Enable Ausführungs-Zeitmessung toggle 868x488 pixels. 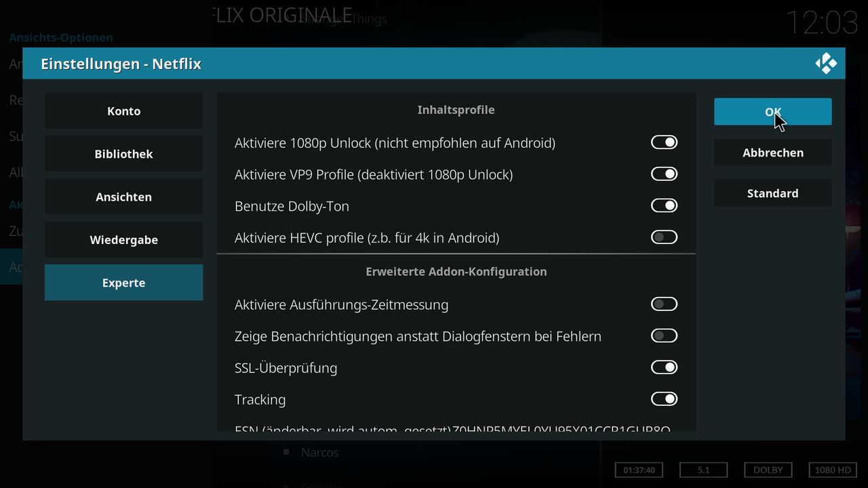pyautogui.click(x=664, y=304)
